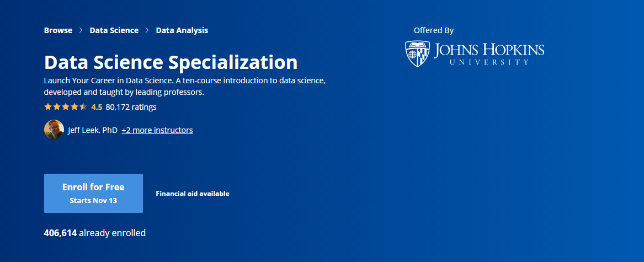Open Jeff Leek's round profile photo
644x262 pixels.
click(54, 130)
